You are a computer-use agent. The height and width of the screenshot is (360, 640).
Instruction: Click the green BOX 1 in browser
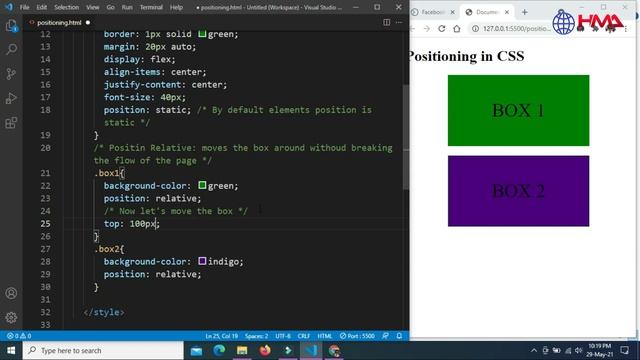point(518,110)
